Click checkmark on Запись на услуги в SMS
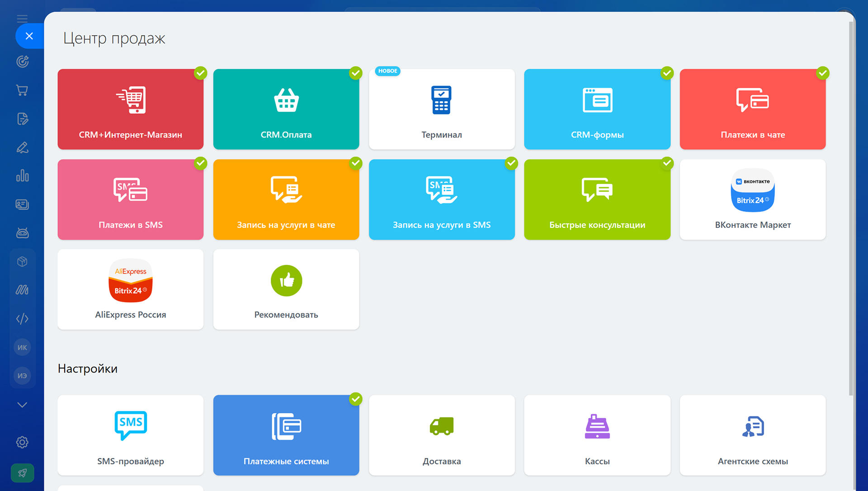The width and height of the screenshot is (868, 491). [x=511, y=163]
